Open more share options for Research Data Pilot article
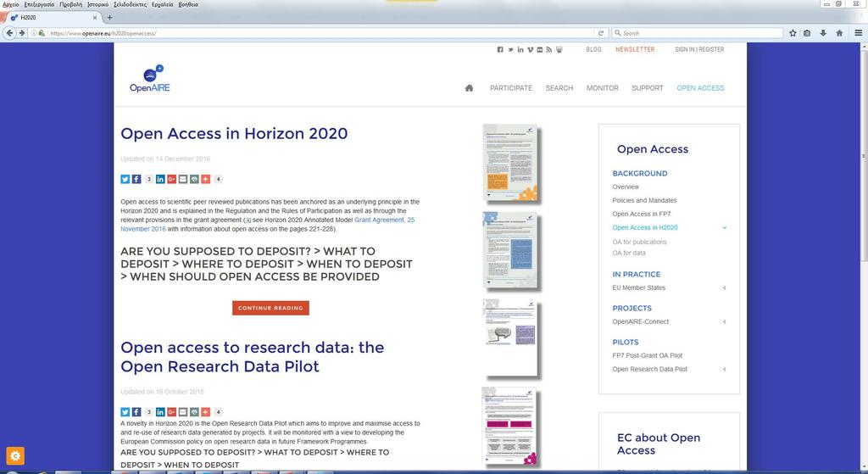The height and width of the screenshot is (474, 868). pos(205,412)
